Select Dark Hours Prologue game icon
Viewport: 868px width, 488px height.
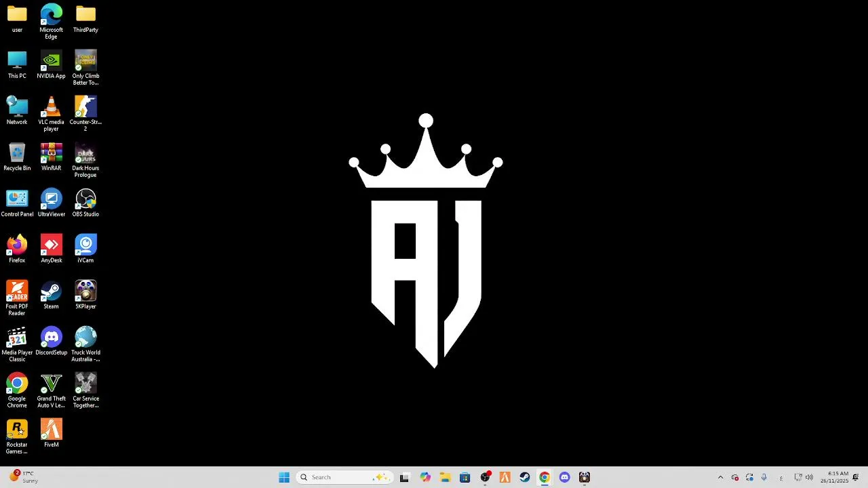[85, 160]
